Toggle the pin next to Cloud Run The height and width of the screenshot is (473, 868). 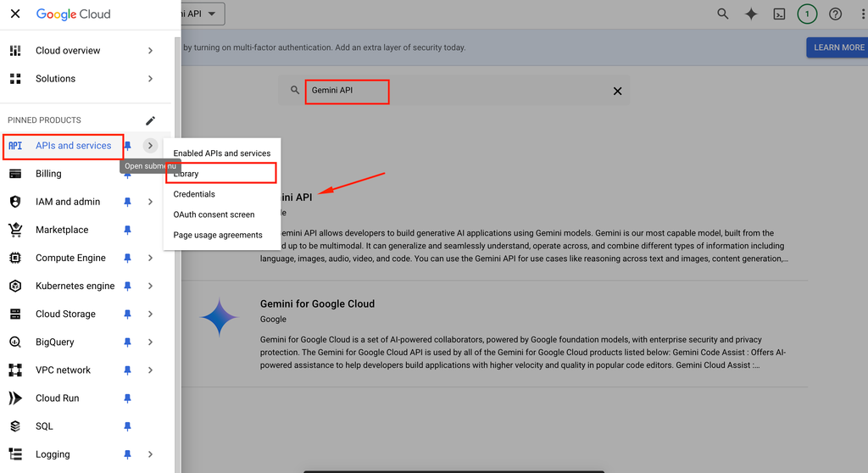coord(127,398)
